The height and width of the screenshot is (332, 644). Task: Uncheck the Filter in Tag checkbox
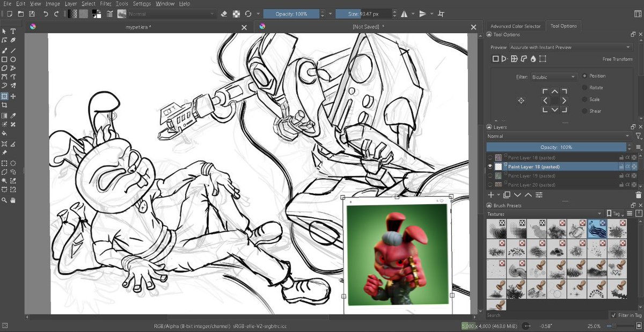pyautogui.click(x=614, y=315)
